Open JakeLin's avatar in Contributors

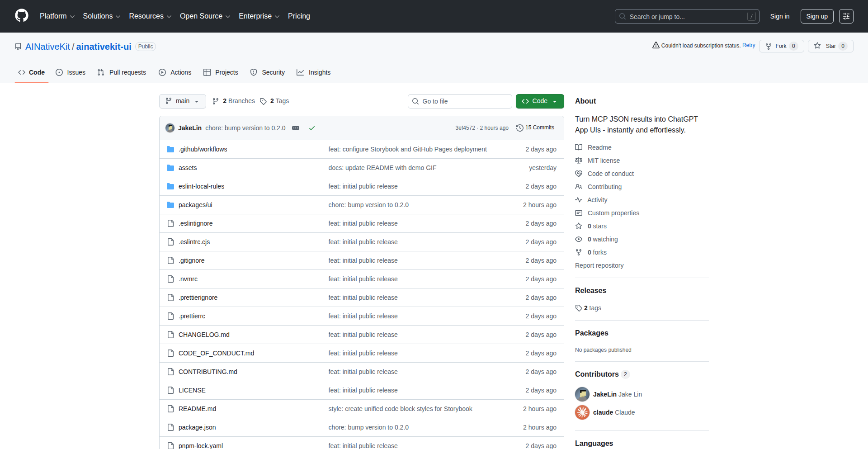click(x=582, y=394)
